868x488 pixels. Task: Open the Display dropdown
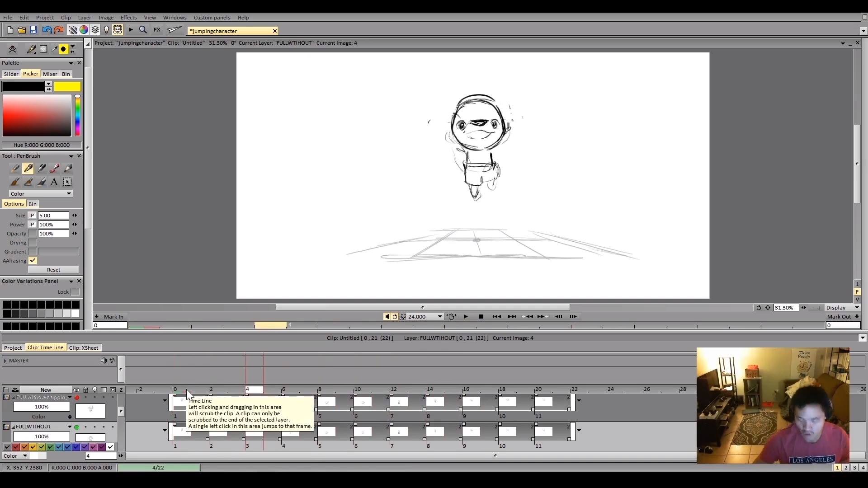(x=842, y=308)
